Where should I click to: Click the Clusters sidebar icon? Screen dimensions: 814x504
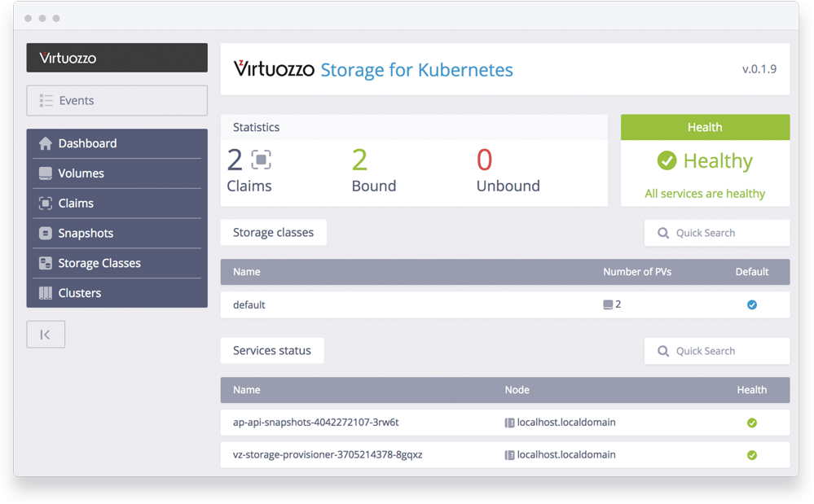[x=45, y=293]
